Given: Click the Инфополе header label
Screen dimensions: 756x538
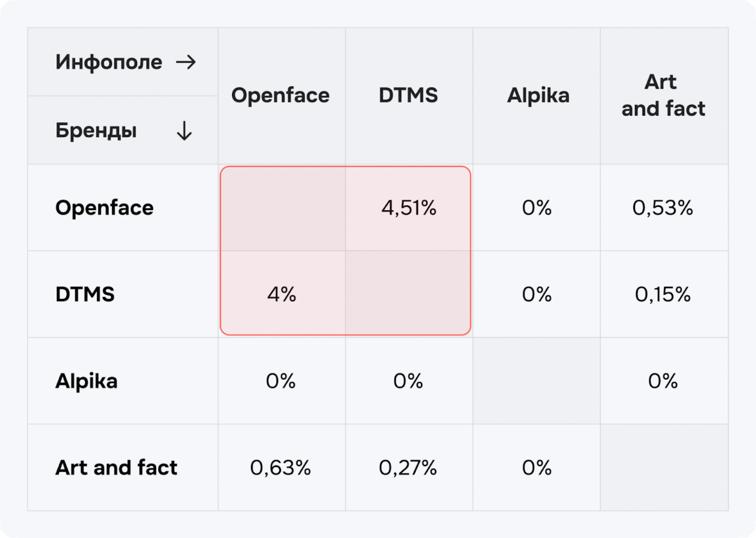Looking at the screenshot, I should (x=109, y=62).
